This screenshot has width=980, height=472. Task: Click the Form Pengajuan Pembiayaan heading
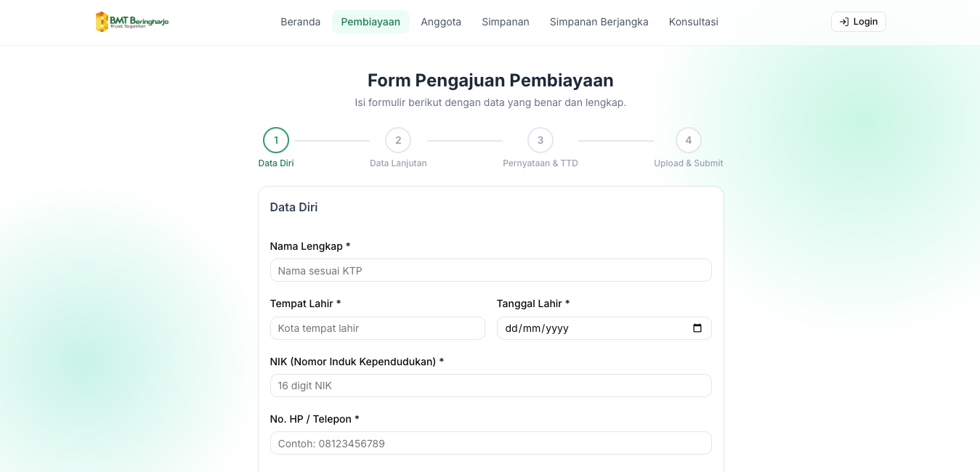490,80
